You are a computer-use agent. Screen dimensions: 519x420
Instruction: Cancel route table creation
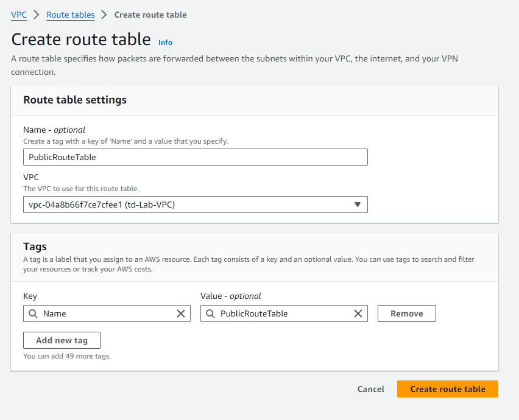[x=371, y=389]
